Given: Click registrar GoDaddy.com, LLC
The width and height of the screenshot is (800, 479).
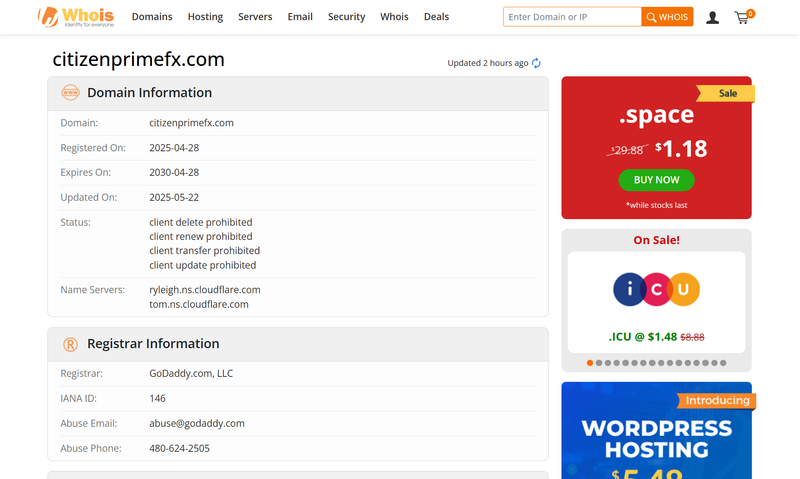Looking at the screenshot, I should pos(191,373).
